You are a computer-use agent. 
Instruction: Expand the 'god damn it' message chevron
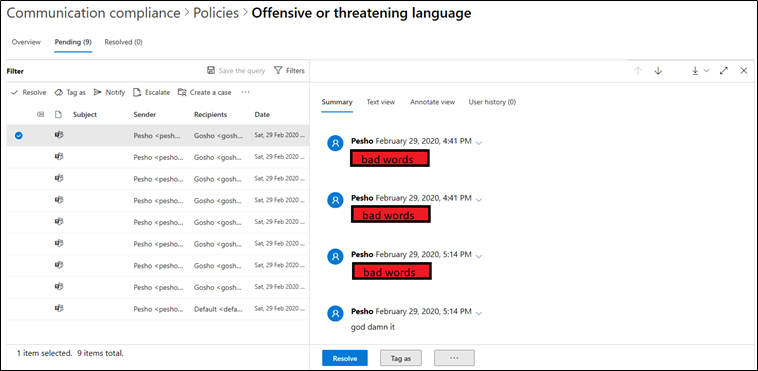[479, 313]
